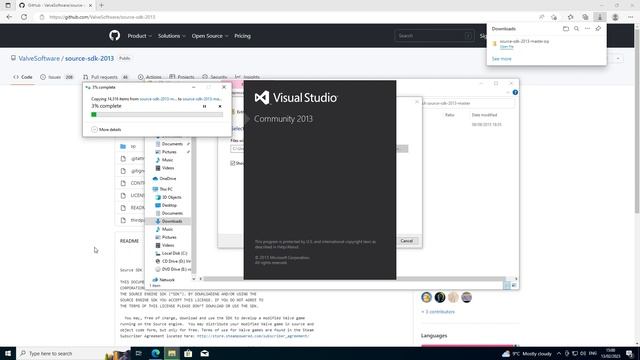Pin the Downloads flyout
640x360 pixels.
pyautogui.click(x=598, y=29)
